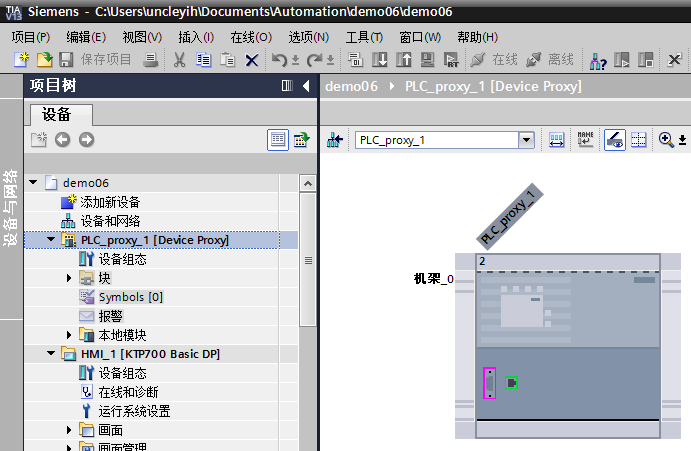Click 添加新设备 in the tree
Screen dimensions: 691x451
(110, 202)
